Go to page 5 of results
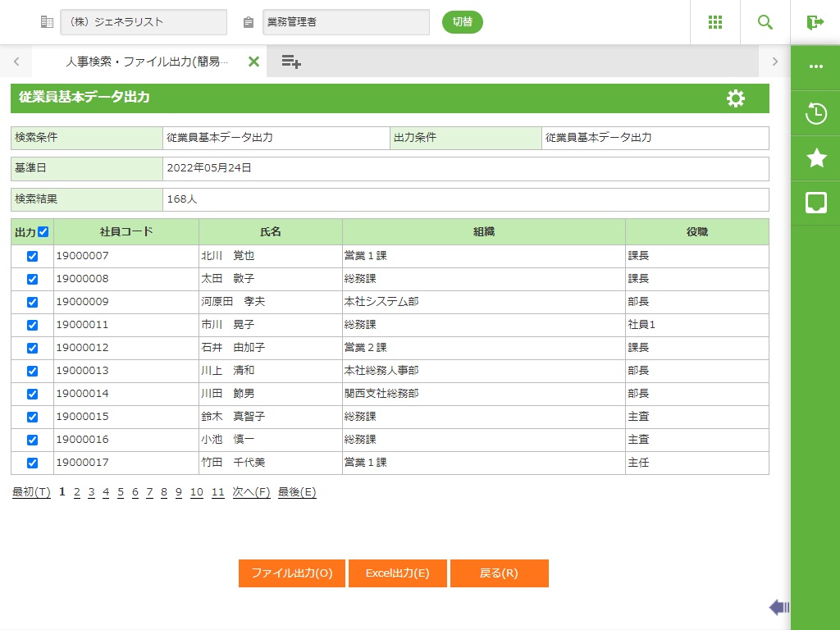 pos(120,492)
